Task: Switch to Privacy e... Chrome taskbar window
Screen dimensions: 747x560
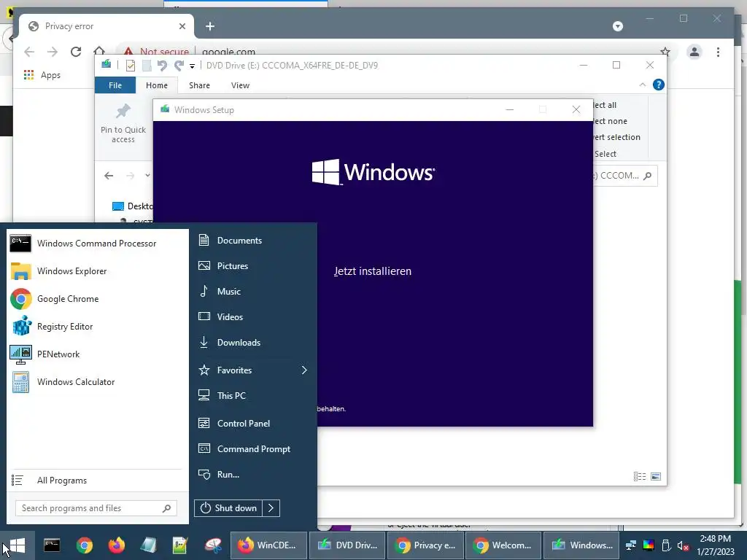Action: (425, 545)
